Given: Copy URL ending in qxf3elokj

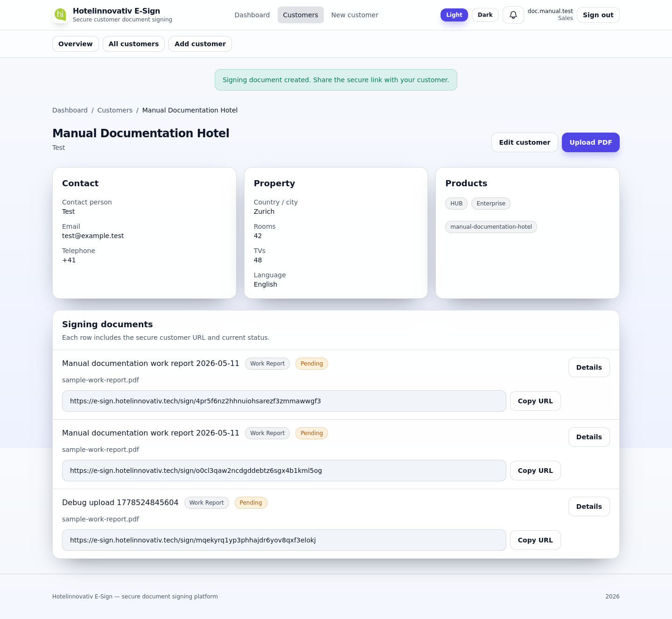Looking at the screenshot, I should (535, 540).
